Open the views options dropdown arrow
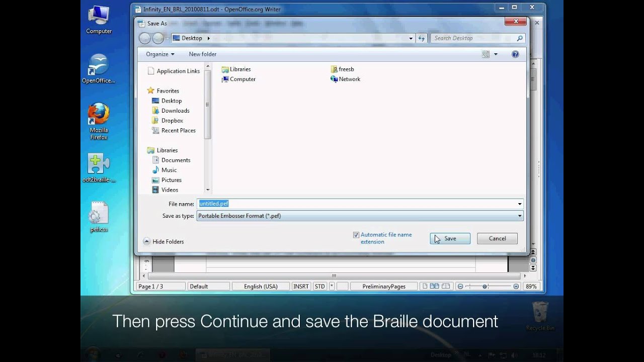644x362 pixels. click(x=496, y=54)
